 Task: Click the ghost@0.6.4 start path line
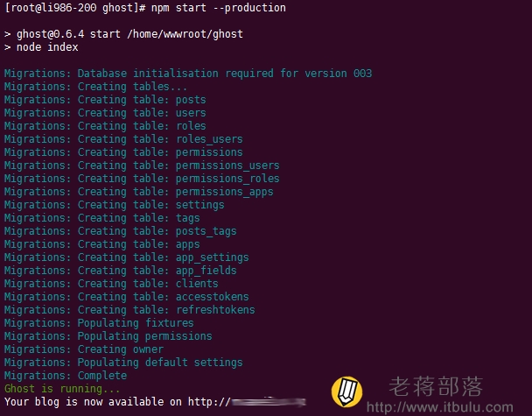pos(123,34)
